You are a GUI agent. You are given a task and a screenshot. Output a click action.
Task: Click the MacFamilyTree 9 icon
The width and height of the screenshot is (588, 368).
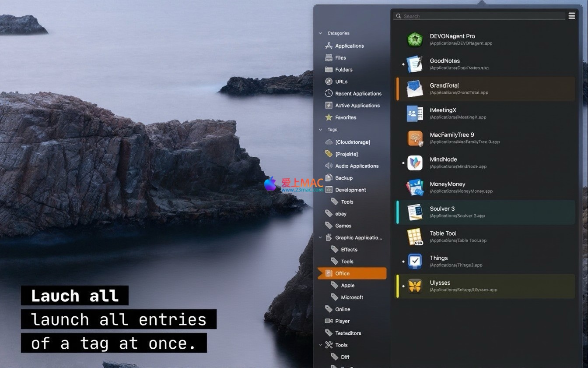coord(414,138)
